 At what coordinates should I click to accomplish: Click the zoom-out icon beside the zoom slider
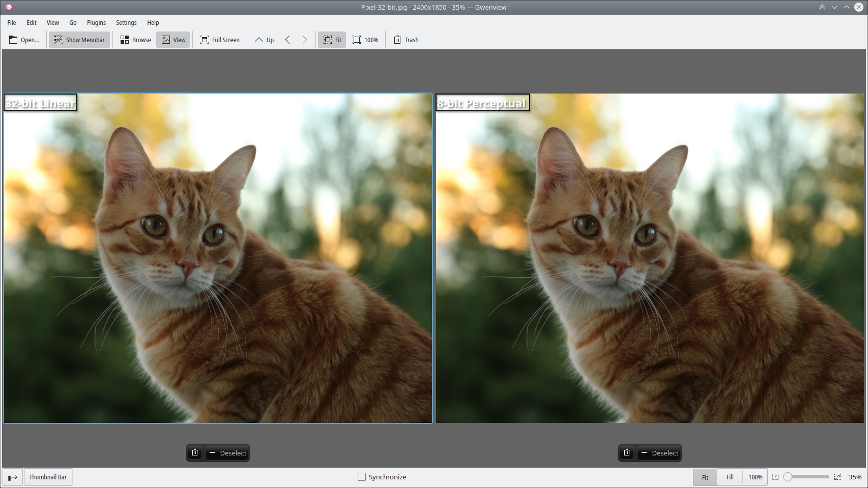[775, 477]
